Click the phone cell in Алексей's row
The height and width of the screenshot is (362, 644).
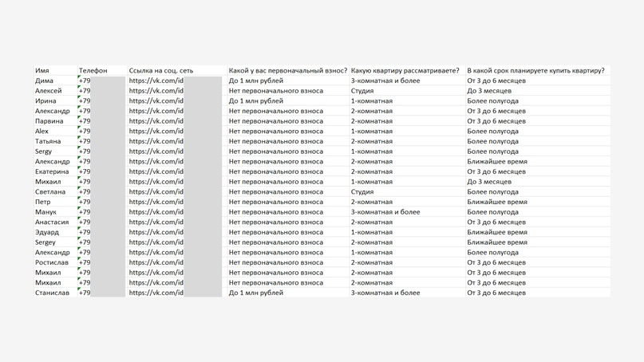85,91
